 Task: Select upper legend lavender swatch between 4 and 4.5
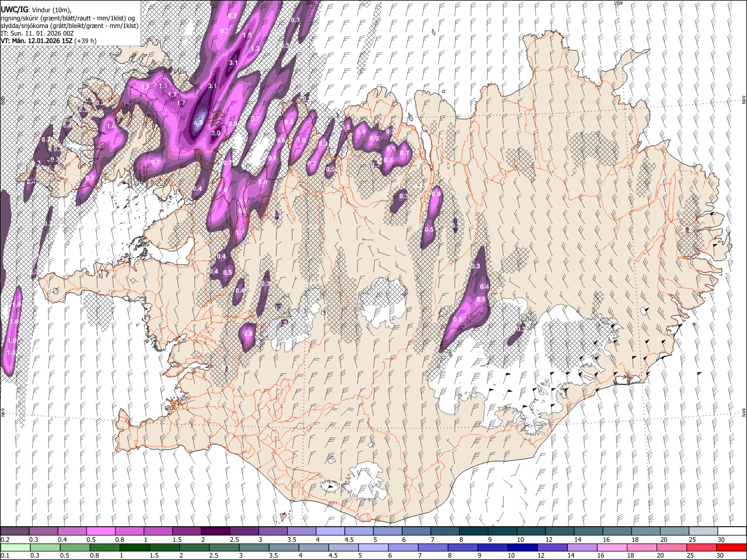coord(330,531)
